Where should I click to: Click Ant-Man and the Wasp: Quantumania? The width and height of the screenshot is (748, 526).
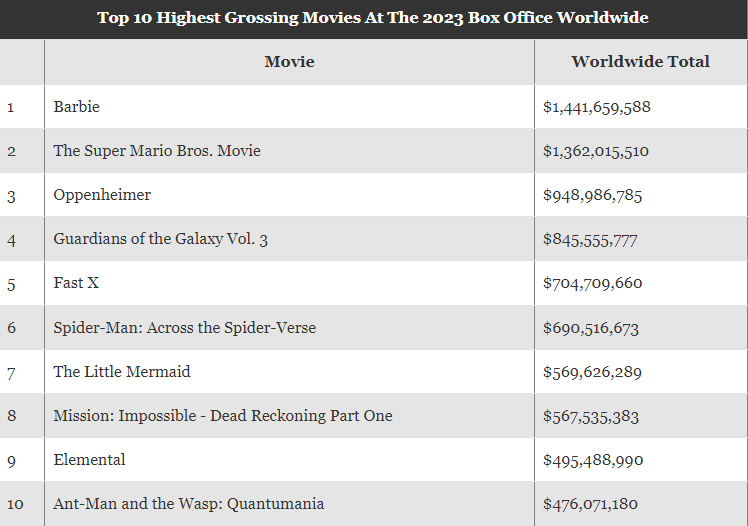189,504
